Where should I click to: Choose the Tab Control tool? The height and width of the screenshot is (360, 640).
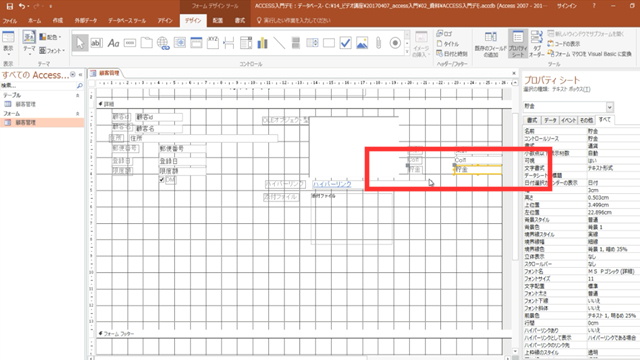[147, 43]
